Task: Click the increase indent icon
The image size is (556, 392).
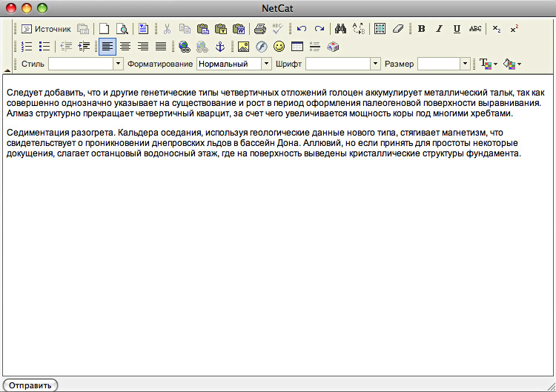Action: coord(84,47)
